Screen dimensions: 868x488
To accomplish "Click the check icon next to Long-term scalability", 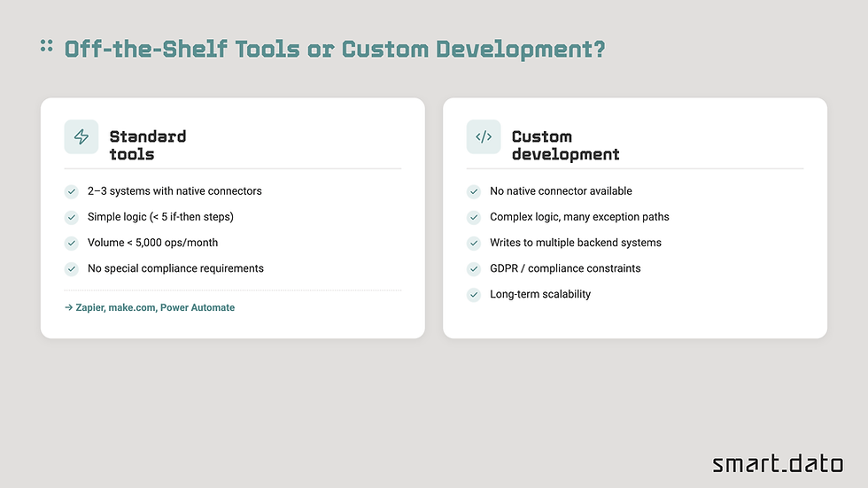I will click(474, 294).
